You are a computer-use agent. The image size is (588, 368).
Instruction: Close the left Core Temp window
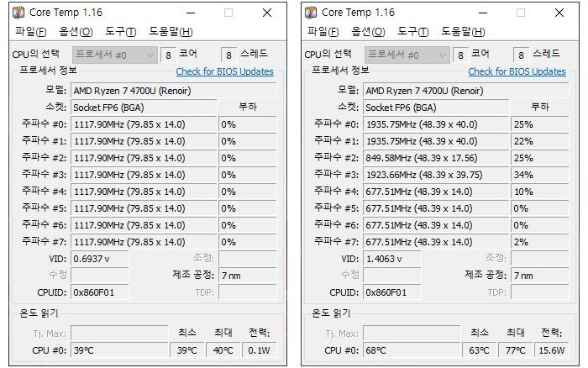[267, 13]
